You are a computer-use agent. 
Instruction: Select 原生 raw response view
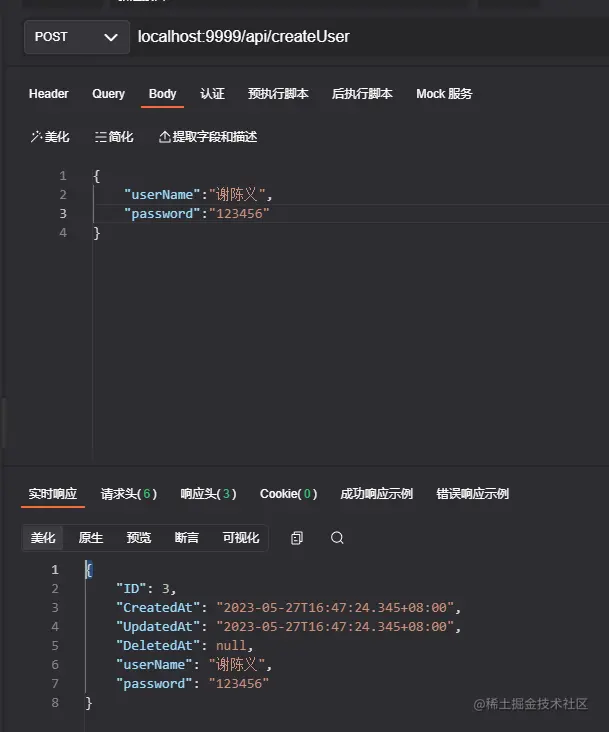tap(91, 538)
